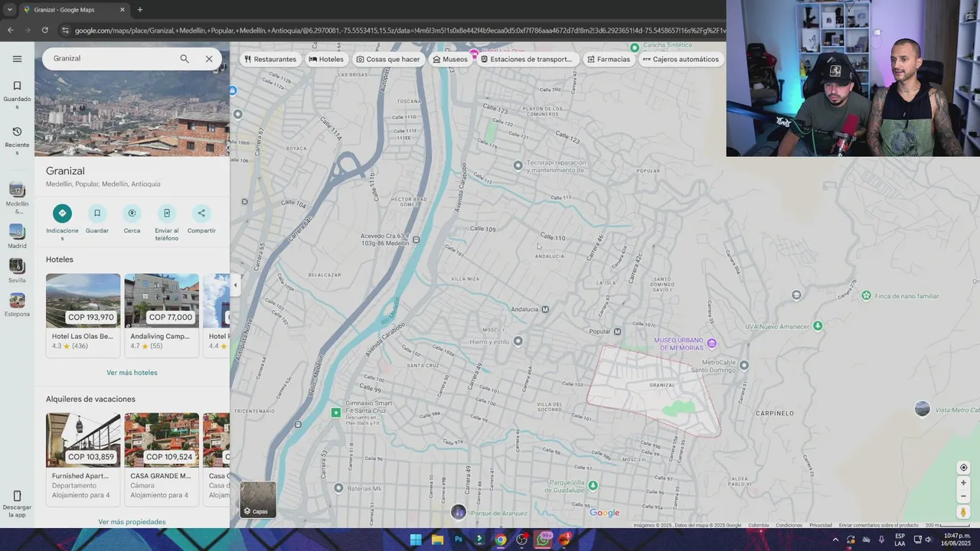Collapse the side panel arrow
The width and height of the screenshot is (980, 551).
pos(235,285)
